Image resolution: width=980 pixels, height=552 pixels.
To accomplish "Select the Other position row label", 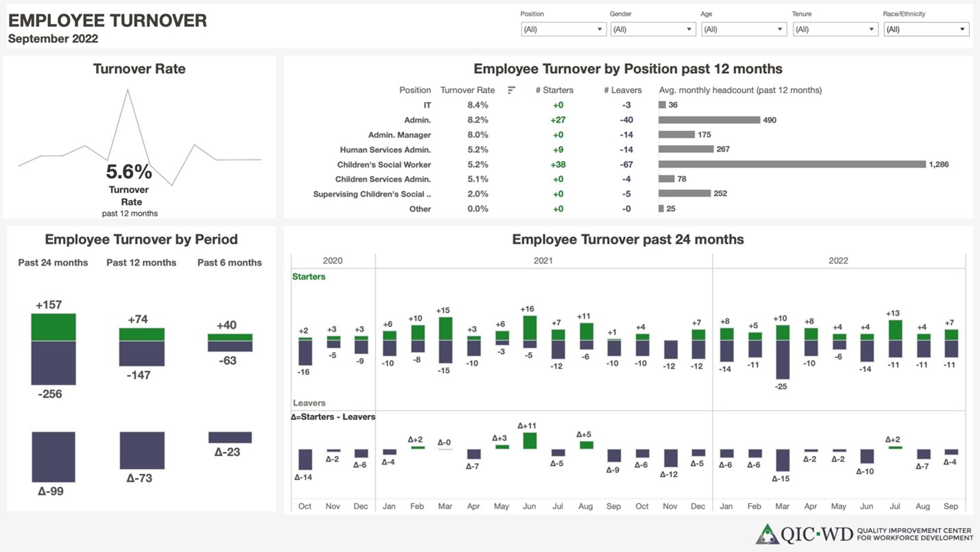I will [420, 209].
